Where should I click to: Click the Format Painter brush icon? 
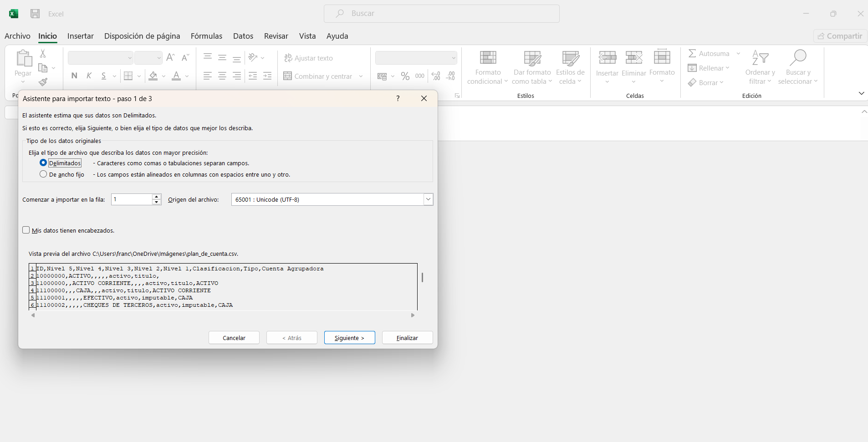click(x=43, y=82)
